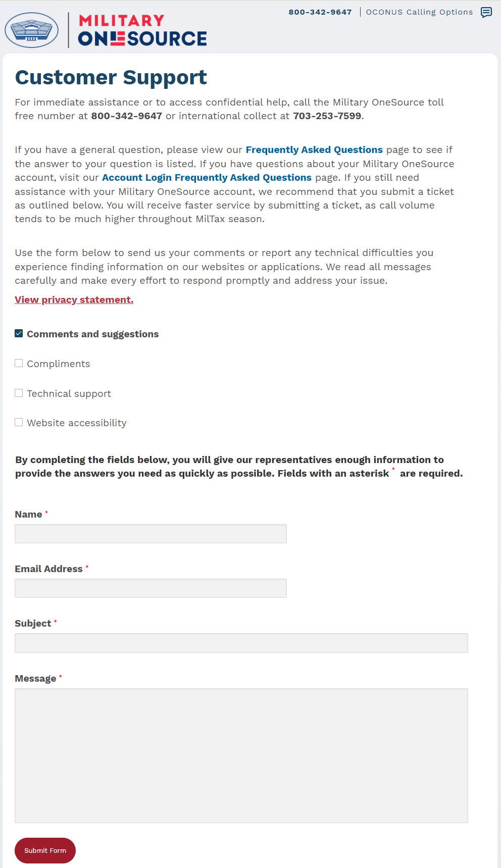Uncheck Comments and suggestions checkbox
This screenshot has height=868, width=501.
pyautogui.click(x=19, y=333)
